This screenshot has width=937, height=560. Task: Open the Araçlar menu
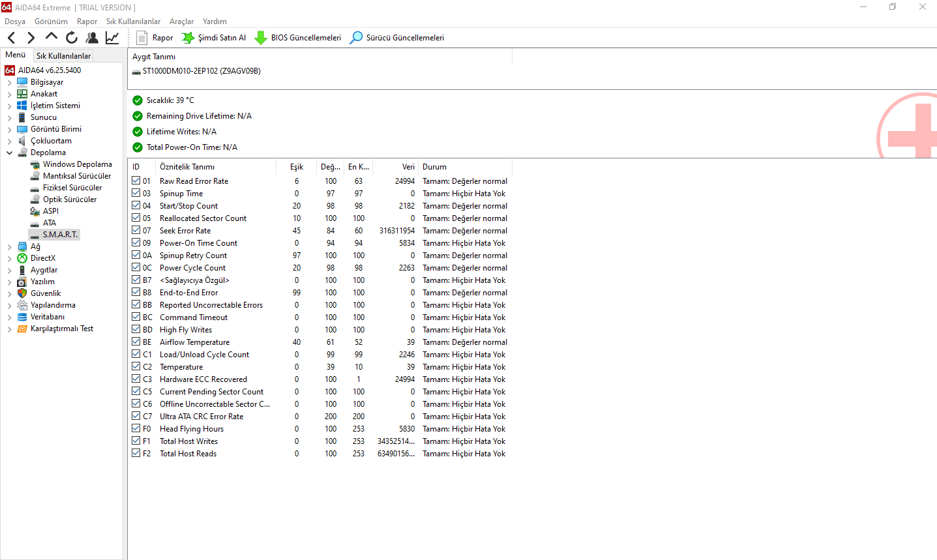pos(182,22)
